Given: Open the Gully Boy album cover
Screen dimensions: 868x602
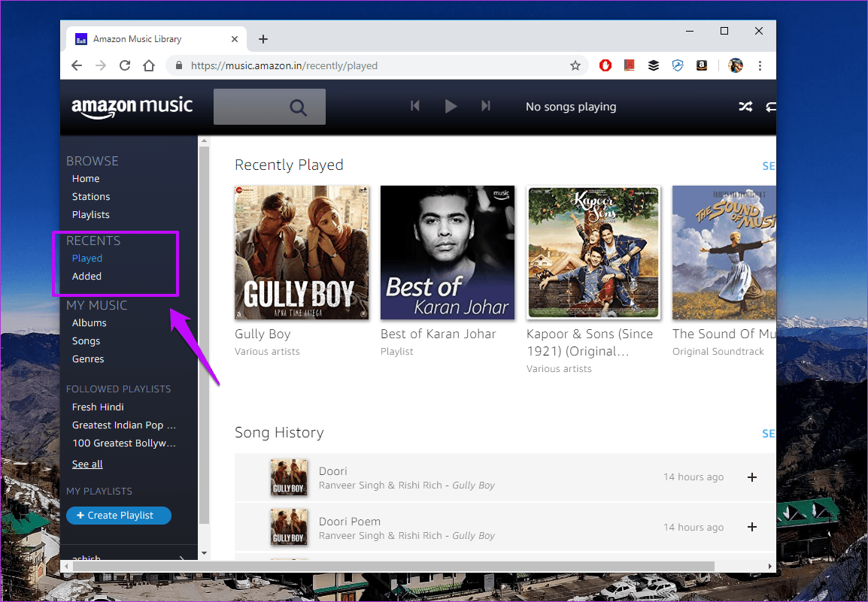Looking at the screenshot, I should point(302,253).
